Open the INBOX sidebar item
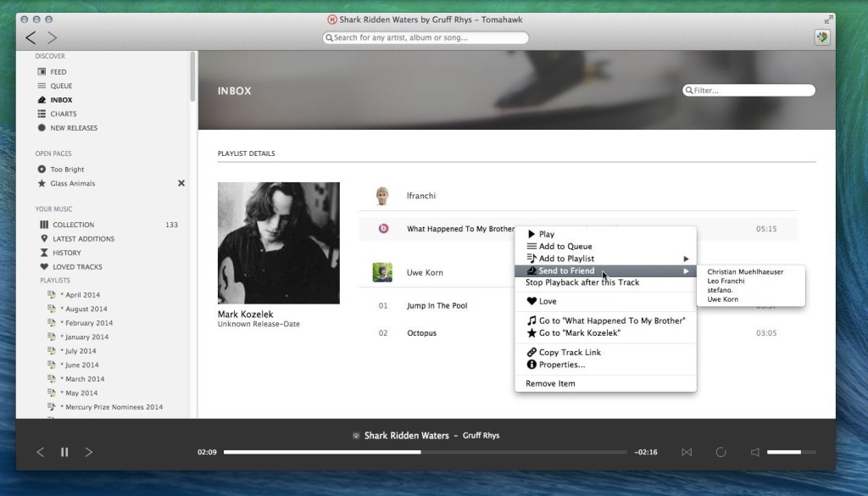 (61, 100)
